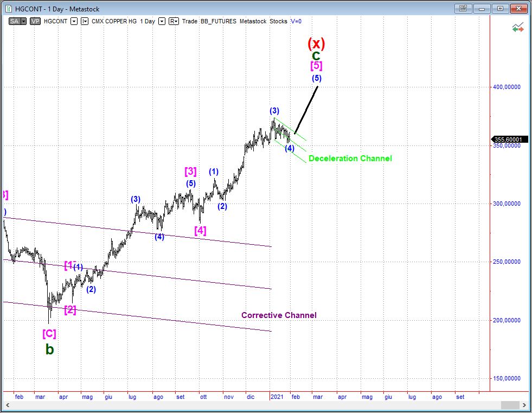The image size is (532, 413).
Task: Click the horizontal scrollbar right arrow
Action: 524,405
